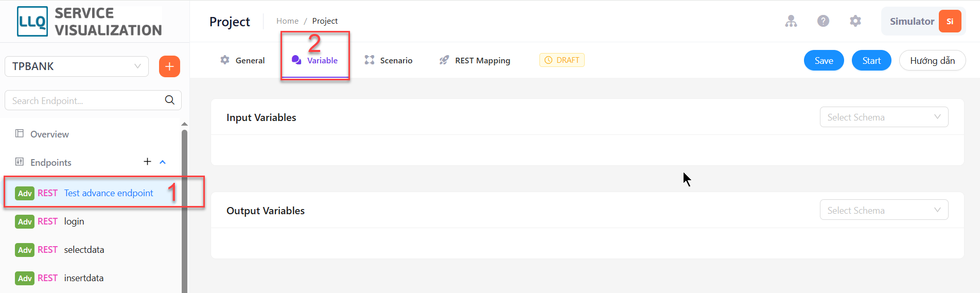Open the help question mark icon
The image size is (980, 293).
824,21
